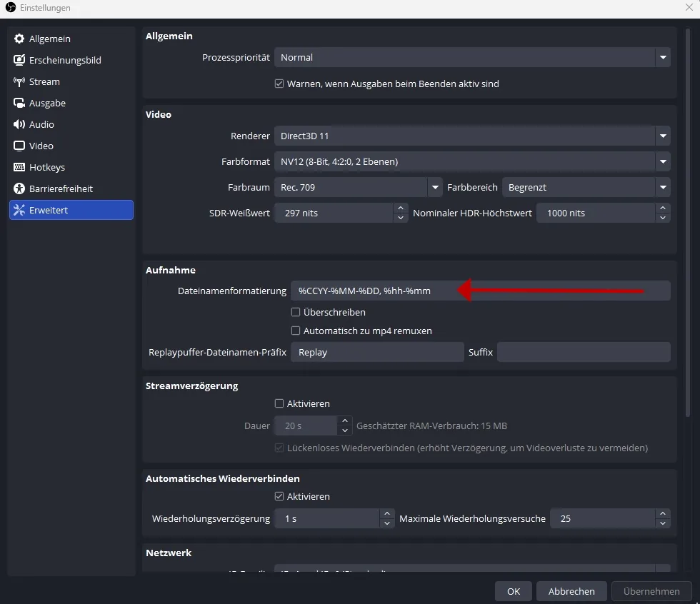Image resolution: width=700 pixels, height=604 pixels.
Task: Decrease Nominaler HDR-Höchstwert value
Action: pos(663,218)
